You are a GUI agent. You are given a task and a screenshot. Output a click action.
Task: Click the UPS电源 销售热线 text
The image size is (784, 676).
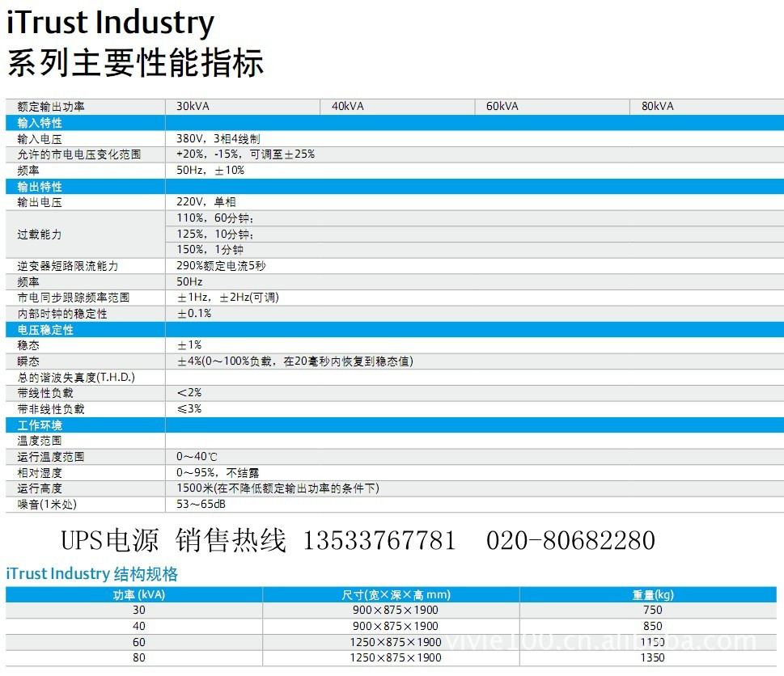pos(173,541)
